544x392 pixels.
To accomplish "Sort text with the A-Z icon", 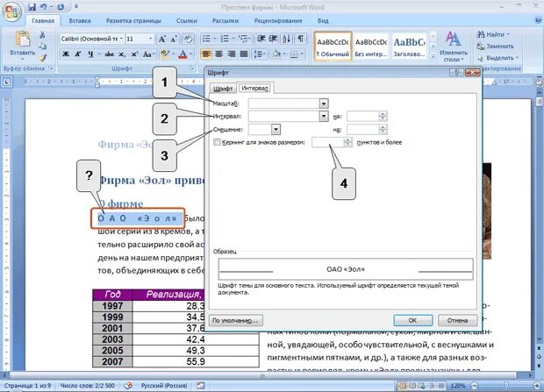I will click(287, 39).
